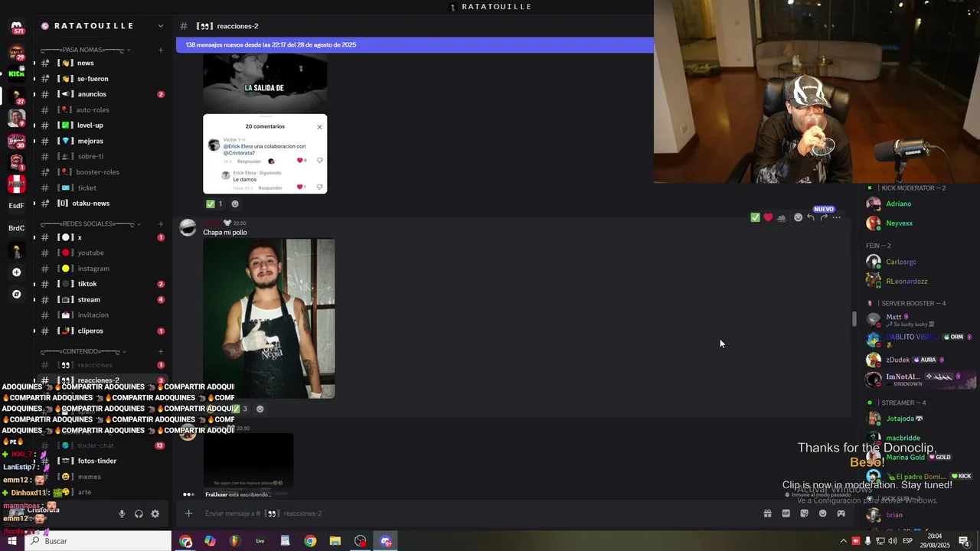Forward the Chapa mi pollo message

point(824,218)
